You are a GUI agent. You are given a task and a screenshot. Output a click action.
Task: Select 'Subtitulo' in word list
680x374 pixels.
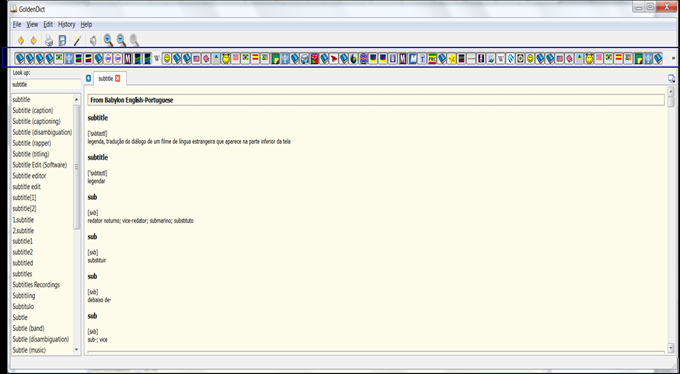click(23, 306)
